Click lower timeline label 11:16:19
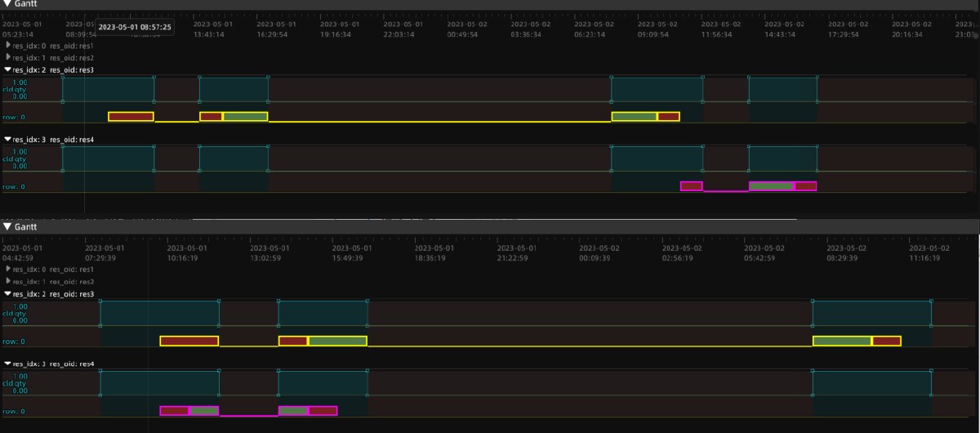 coord(925,257)
